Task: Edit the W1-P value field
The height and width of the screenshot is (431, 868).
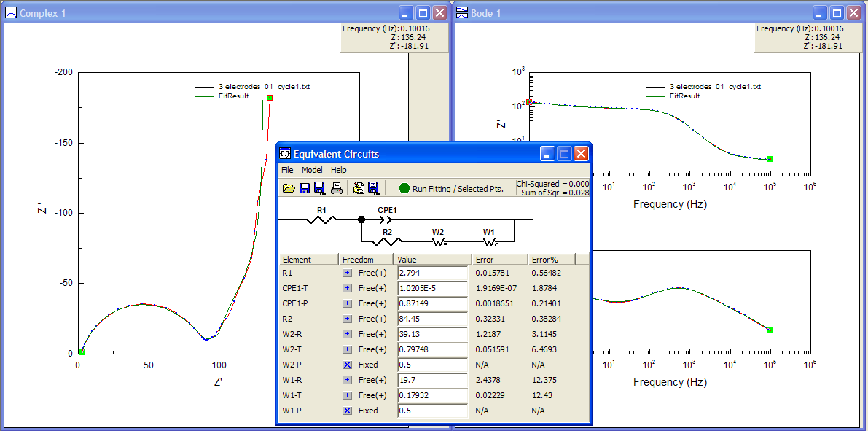Action: 433,411
